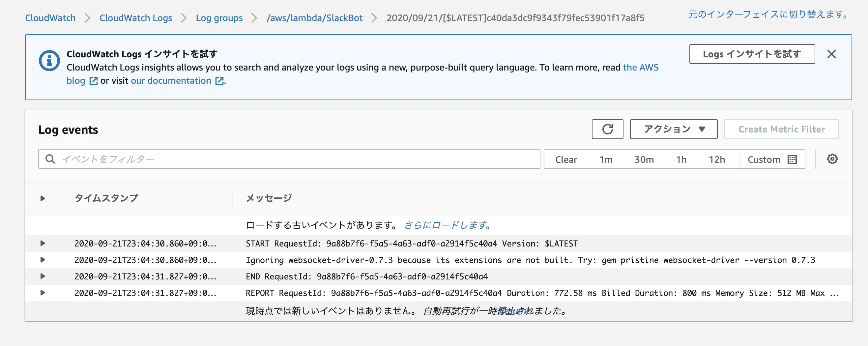
Task: Load older events via さらにロードします link
Action: pyautogui.click(x=448, y=225)
